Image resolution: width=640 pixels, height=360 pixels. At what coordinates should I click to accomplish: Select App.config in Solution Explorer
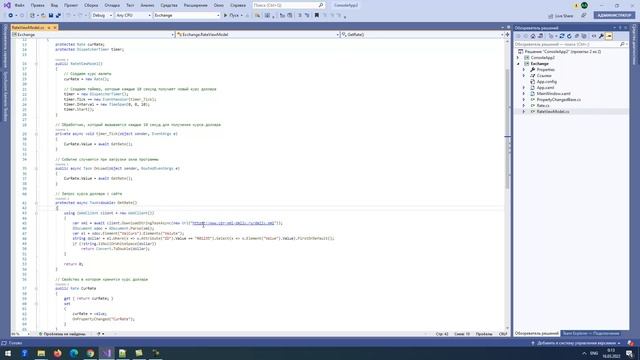point(547,82)
